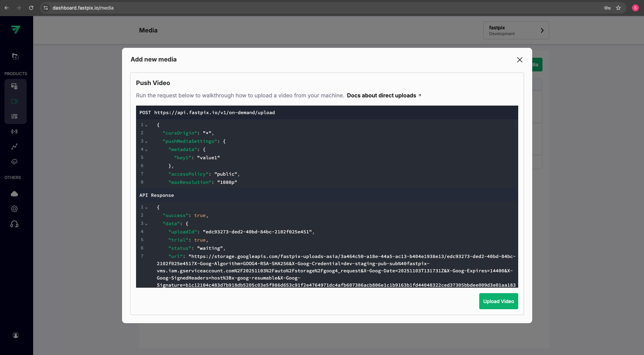
Task: Select the green video camera media icon
Action: tap(14, 101)
